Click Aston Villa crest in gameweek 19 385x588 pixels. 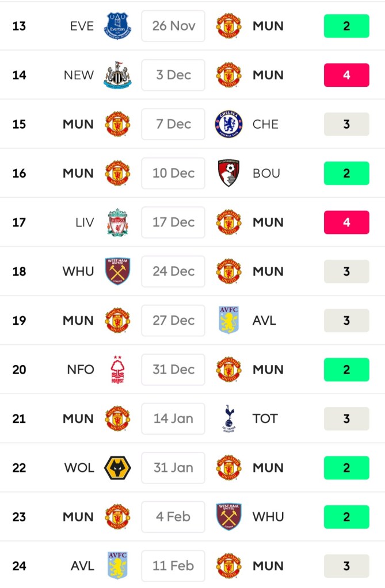228,320
